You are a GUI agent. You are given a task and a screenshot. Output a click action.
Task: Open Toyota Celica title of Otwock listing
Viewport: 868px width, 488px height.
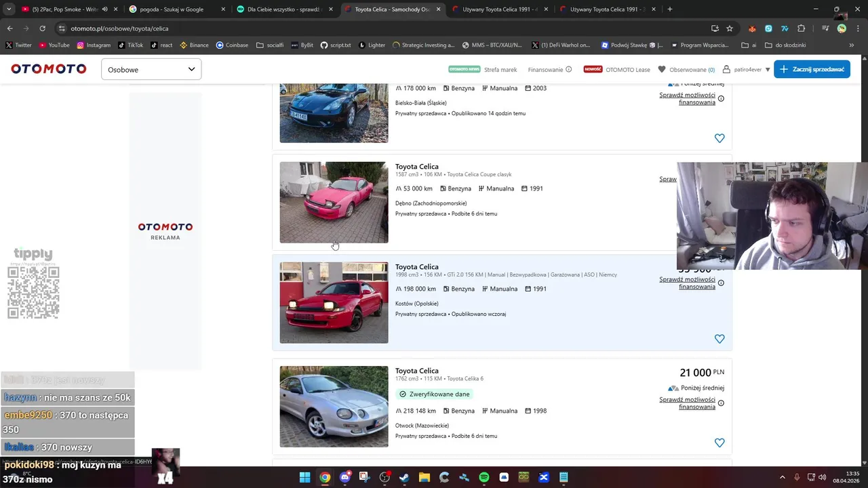tap(416, 371)
